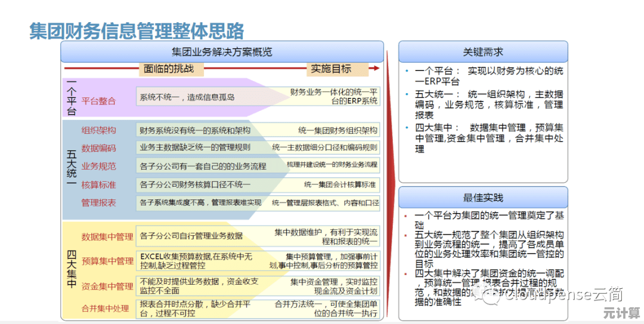Select the 管理报表 row label
The height and width of the screenshot is (324, 644).
point(99,203)
